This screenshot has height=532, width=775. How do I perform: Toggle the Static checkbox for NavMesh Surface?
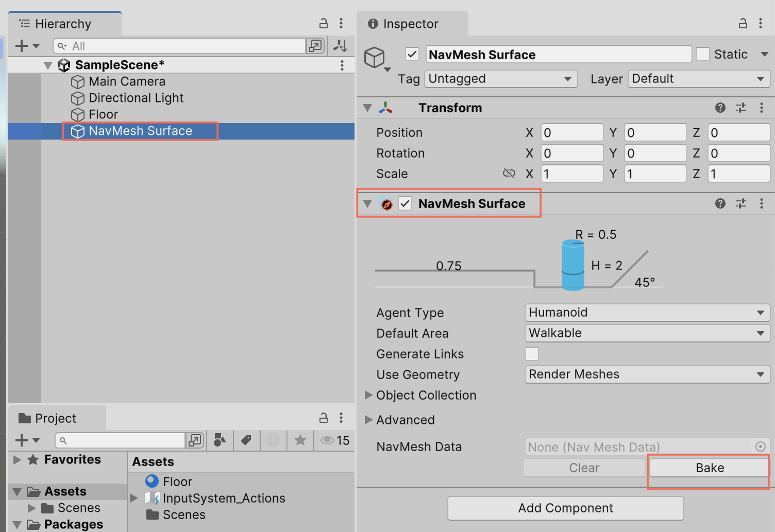coord(703,54)
